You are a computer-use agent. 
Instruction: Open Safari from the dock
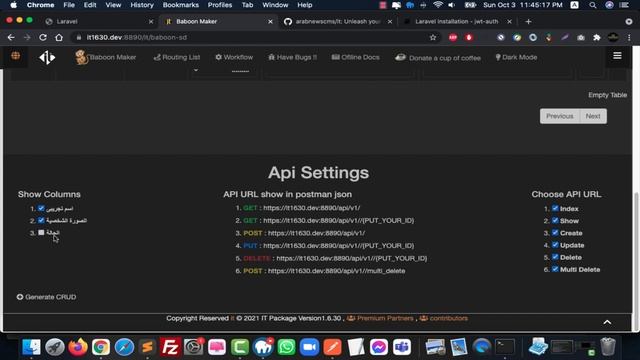click(124, 347)
